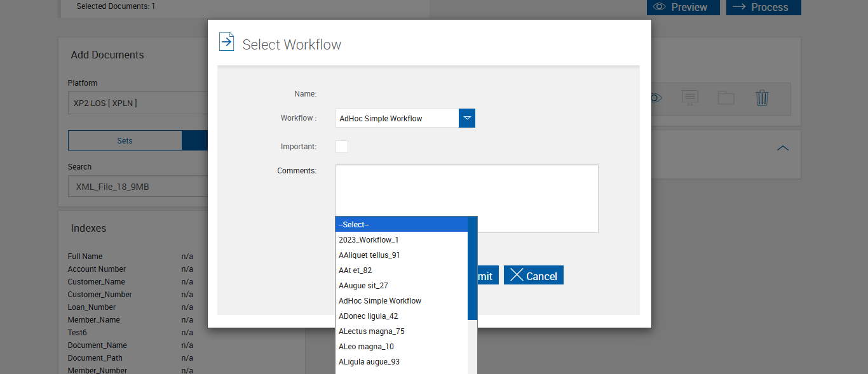Click the trash can delete icon

tap(762, 98)
